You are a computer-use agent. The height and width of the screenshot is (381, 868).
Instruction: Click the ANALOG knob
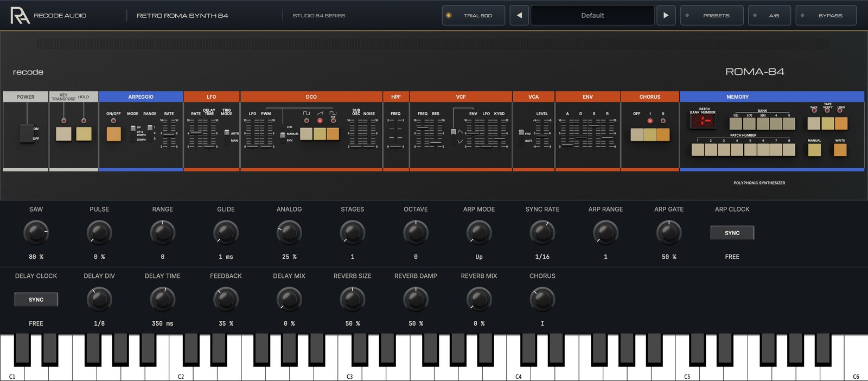point(289,233)
